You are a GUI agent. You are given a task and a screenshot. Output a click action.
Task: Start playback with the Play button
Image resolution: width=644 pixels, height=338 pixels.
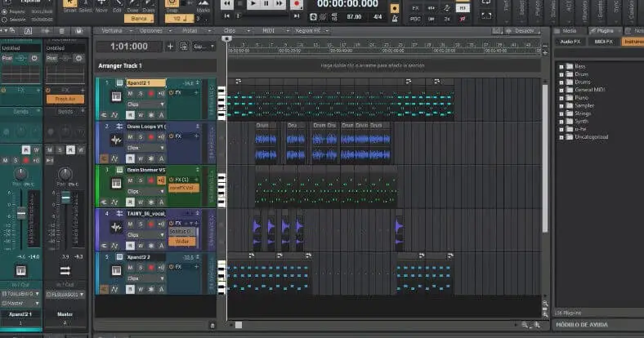click(253, 4)
